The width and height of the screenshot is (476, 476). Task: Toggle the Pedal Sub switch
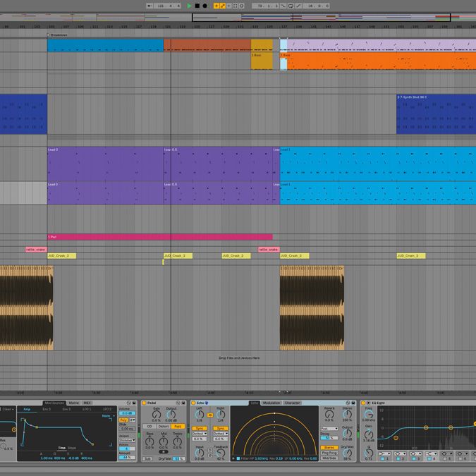147,458
